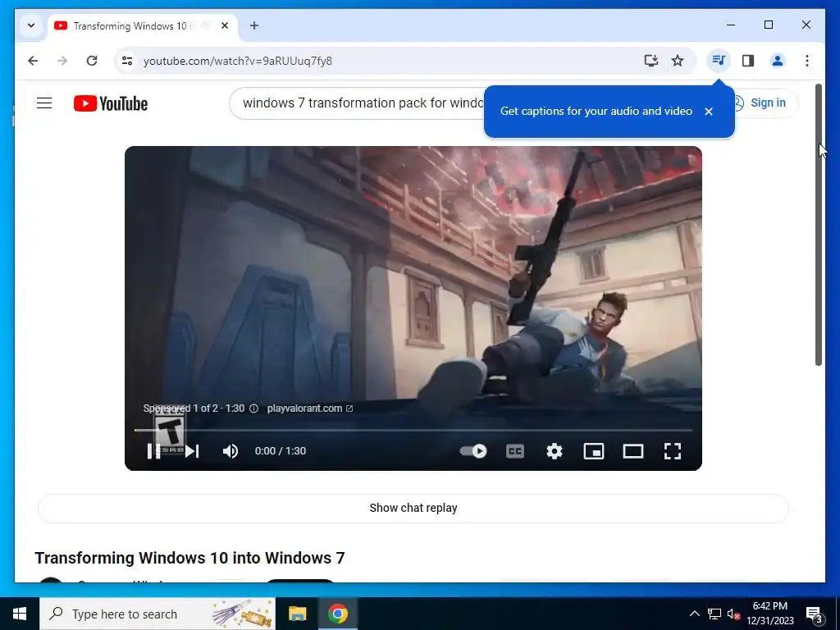Click the taskbar search box
The image size is (840, 630).
click(157, 614)
